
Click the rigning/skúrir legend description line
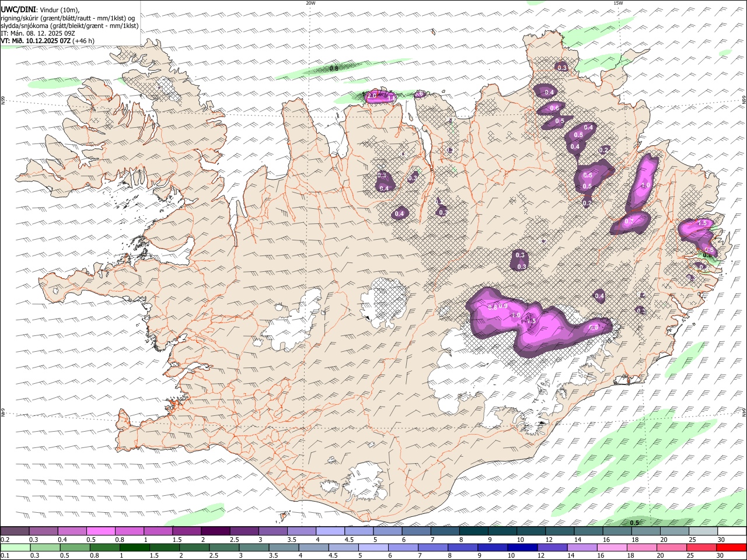coord(67,17)
